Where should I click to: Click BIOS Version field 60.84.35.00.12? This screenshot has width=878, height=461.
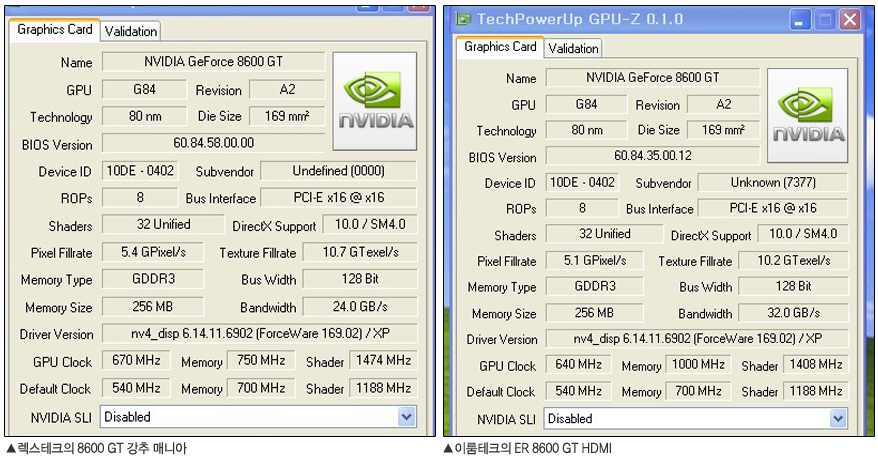tap(652, 155)
